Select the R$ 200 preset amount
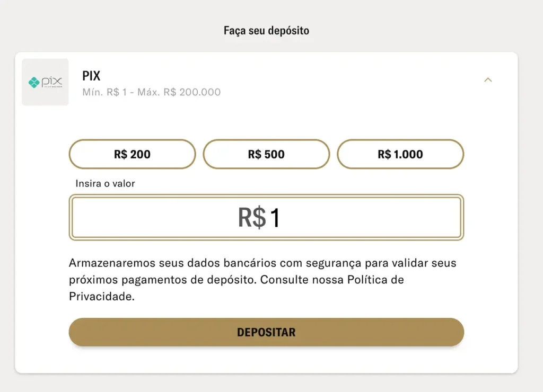The height and width of the screenshot is (392, 543). 132,154
